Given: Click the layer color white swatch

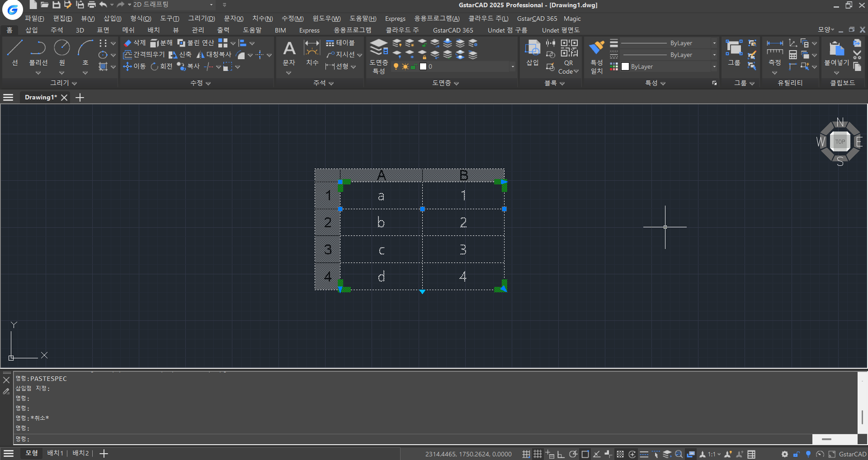Looking at the screenshot, I should (x=423, y=66).
